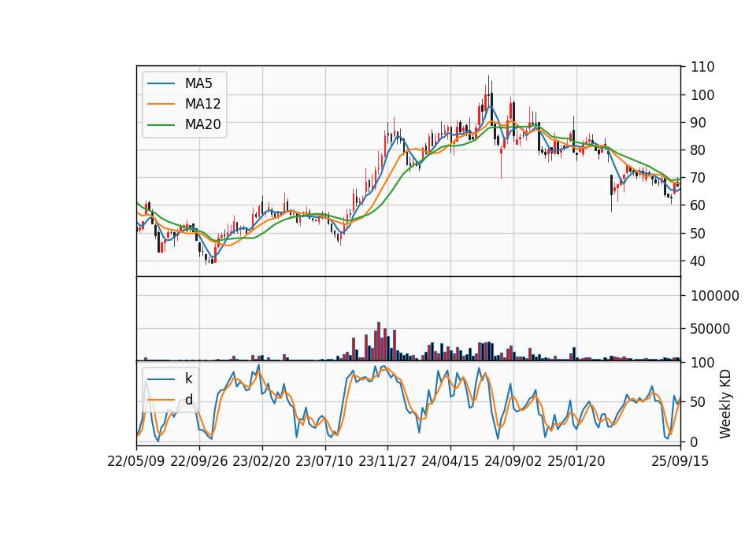The image size is (756, 543).
Task: Click the 60 price axis label
Action: 699,205
